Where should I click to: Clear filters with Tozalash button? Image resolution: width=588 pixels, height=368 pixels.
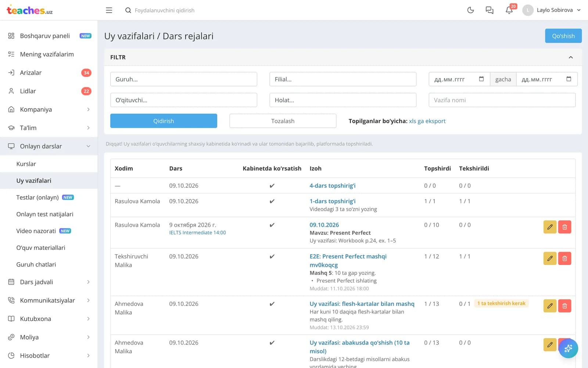point(283,121)
